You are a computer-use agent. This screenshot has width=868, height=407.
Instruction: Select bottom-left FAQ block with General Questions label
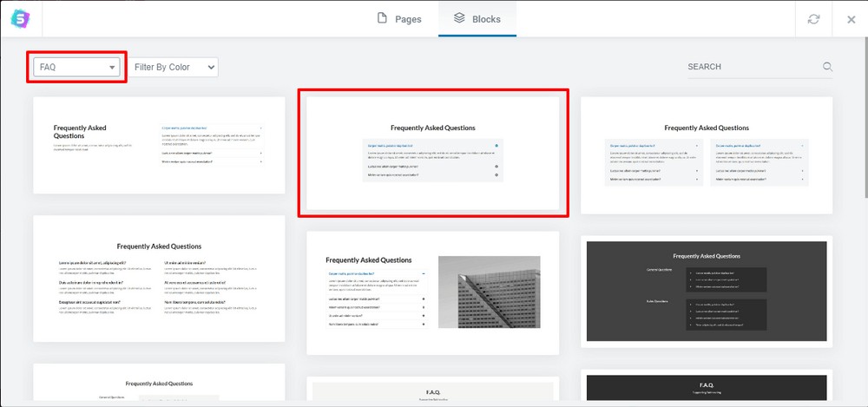coord(159,382)
